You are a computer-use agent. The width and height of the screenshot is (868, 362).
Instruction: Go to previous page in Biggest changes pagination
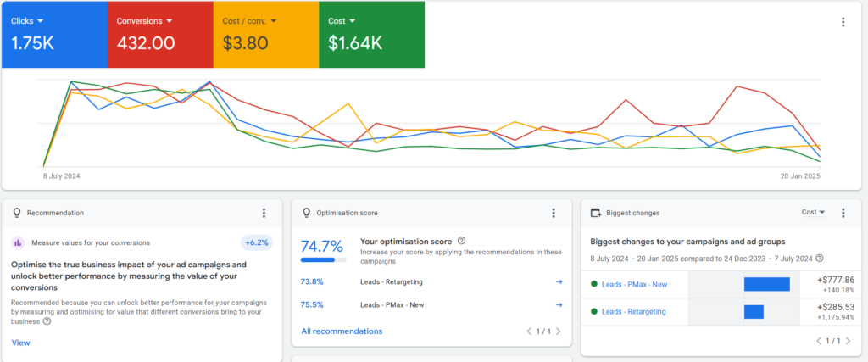pyautogui.click(x=819, y=341)
